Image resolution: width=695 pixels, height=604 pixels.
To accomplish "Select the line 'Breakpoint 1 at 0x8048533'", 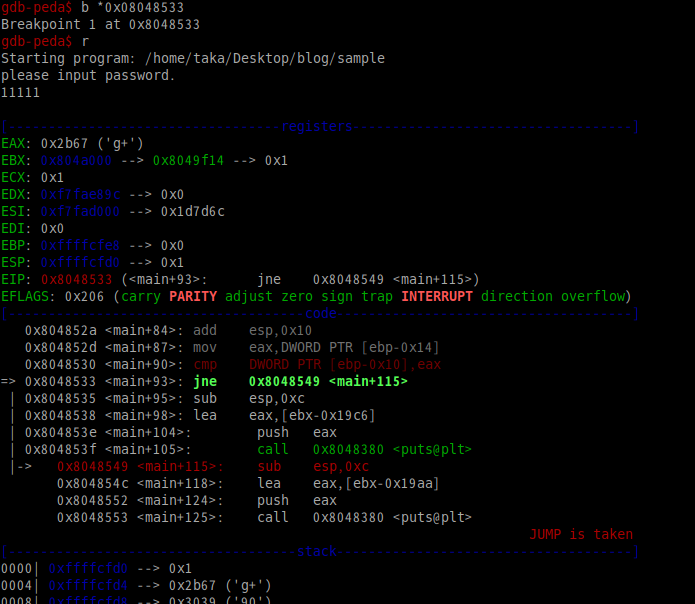I will pyautogui.click(x=100, y=24).
